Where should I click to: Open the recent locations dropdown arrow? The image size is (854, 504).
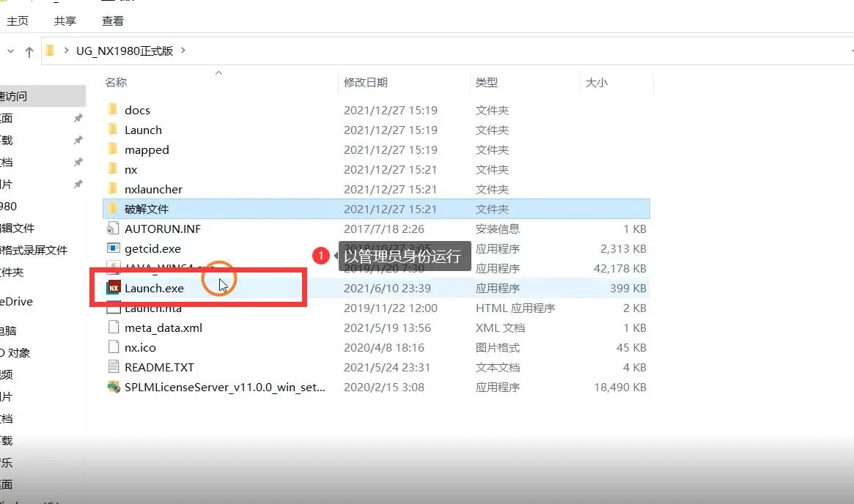[10, 51]
